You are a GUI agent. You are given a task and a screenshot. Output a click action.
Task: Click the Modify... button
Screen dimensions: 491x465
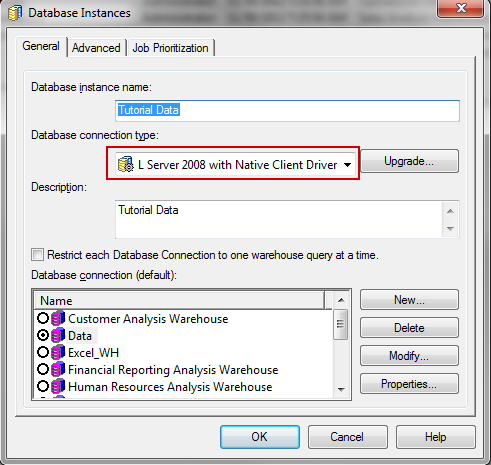409,356
